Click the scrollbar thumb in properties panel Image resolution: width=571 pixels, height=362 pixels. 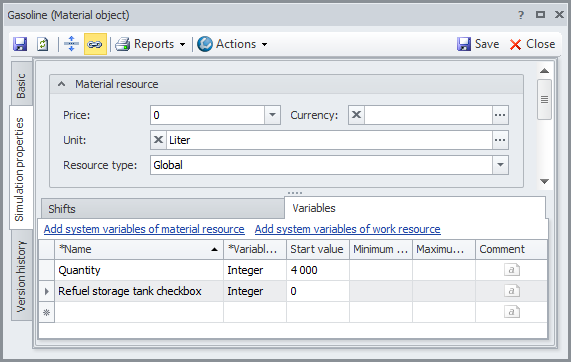[544, 99]
